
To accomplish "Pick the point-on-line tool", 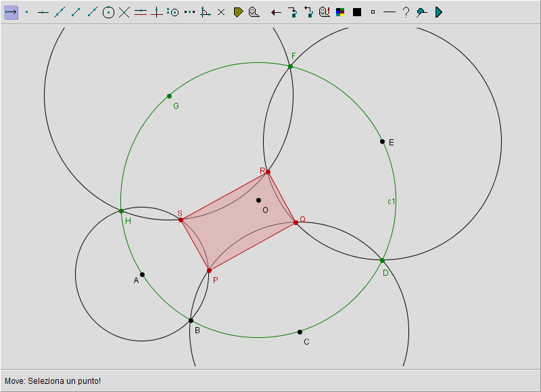I will pyautogui.click(x=43, y=12).
